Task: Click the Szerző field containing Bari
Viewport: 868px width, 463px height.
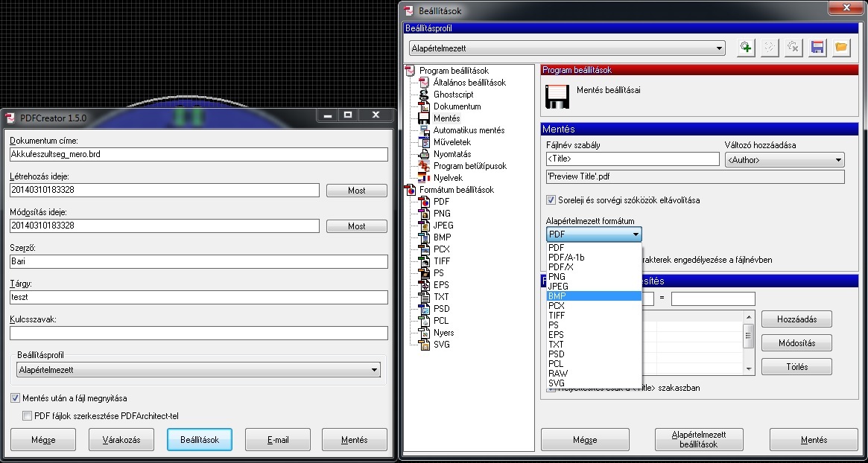Action: click(199, 261)
